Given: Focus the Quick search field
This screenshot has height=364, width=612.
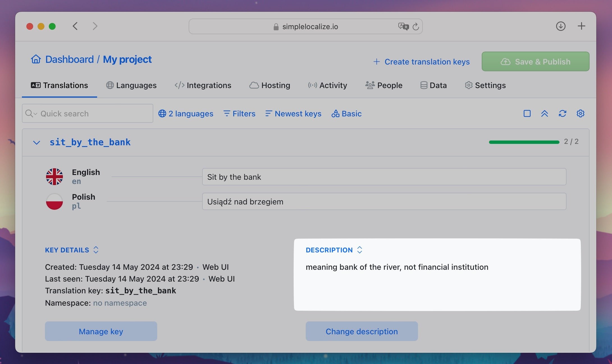Looking at the screenshot, I should (x=88, y=113).
